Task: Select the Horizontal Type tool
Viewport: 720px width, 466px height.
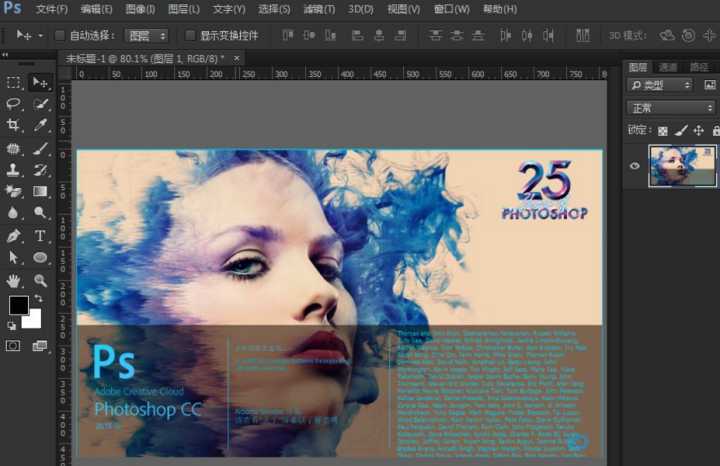Action: [40, 236]
